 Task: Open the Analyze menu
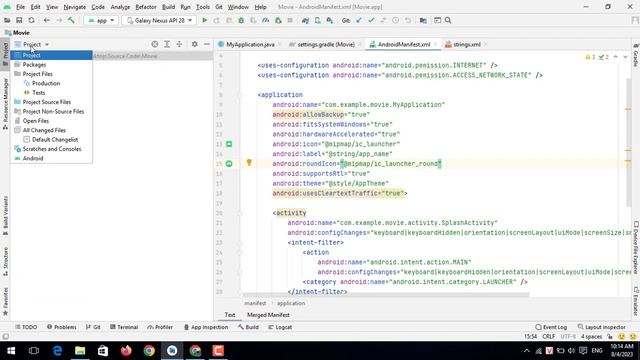(x=120, y=7)
